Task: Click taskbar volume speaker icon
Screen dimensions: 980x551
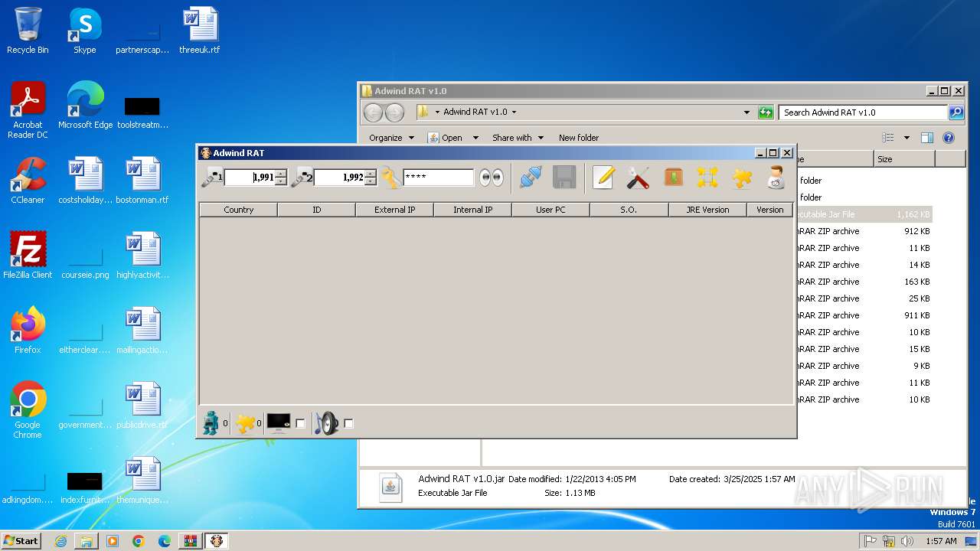Action: coord(907,541)
